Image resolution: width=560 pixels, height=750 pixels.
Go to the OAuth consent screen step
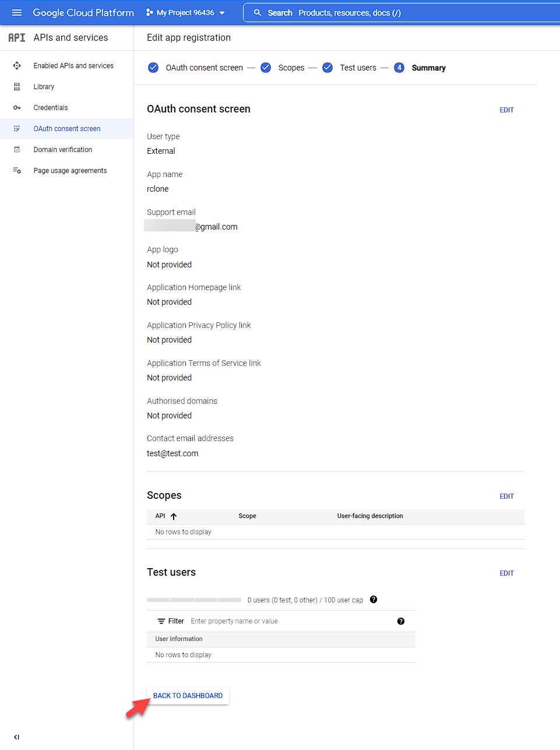pyautogui.click(x=195, y=68)
